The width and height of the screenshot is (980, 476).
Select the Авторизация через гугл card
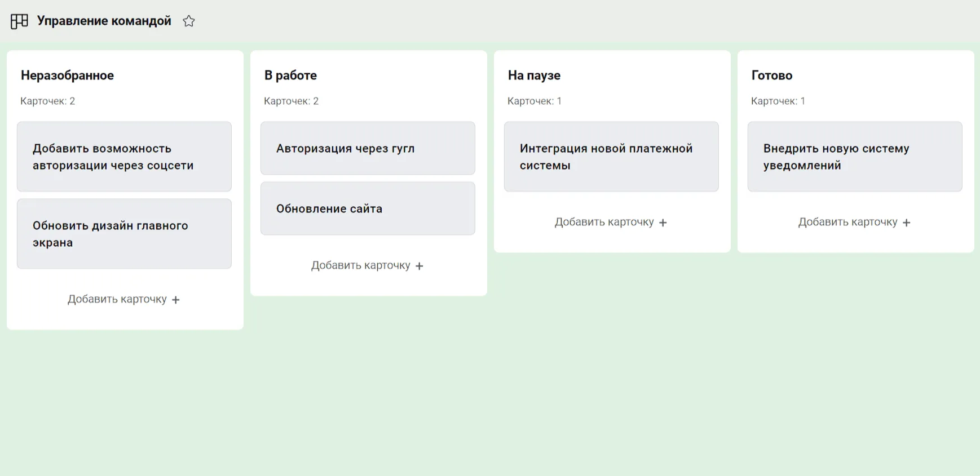368,148
